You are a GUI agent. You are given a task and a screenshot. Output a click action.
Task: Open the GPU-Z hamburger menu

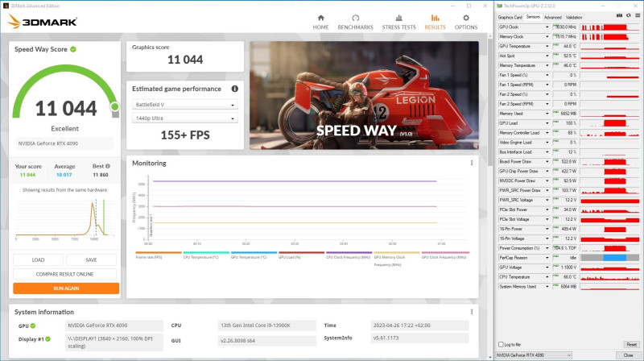pyautogui.click(x=638, y=15)
